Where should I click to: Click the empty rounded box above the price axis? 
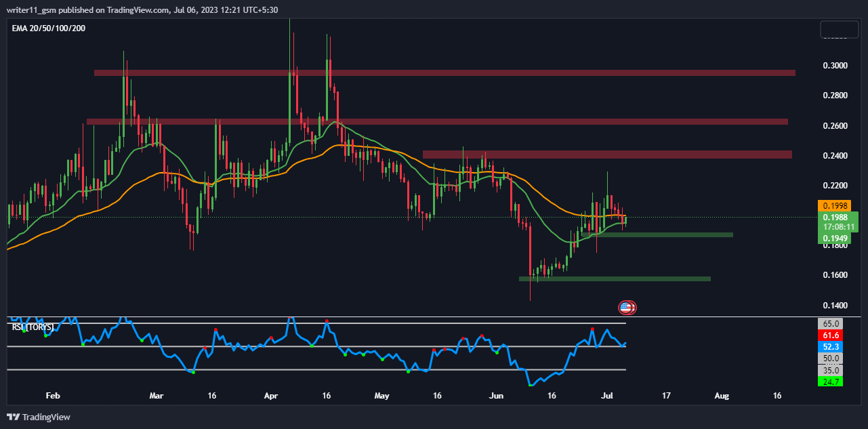[839, 30]
